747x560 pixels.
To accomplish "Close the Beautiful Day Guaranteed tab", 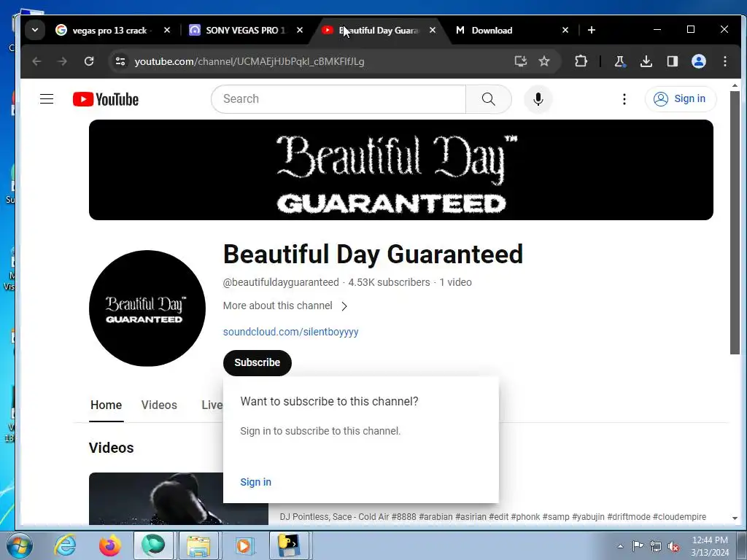I will (432, 30).
